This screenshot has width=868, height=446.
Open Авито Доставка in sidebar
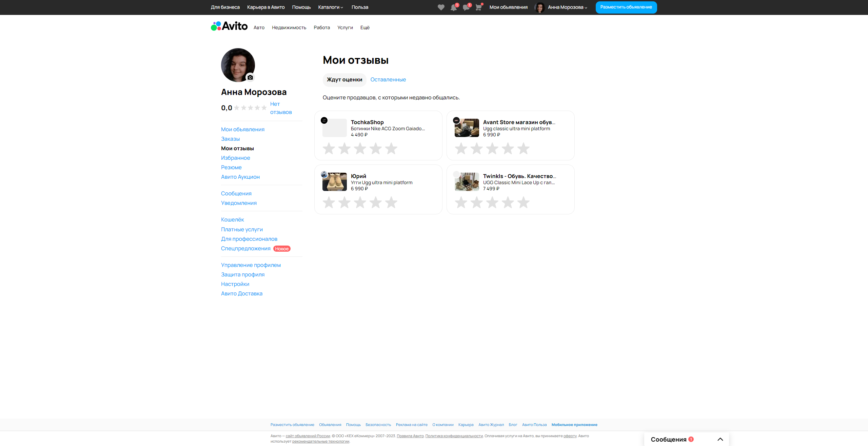point(242,294)
